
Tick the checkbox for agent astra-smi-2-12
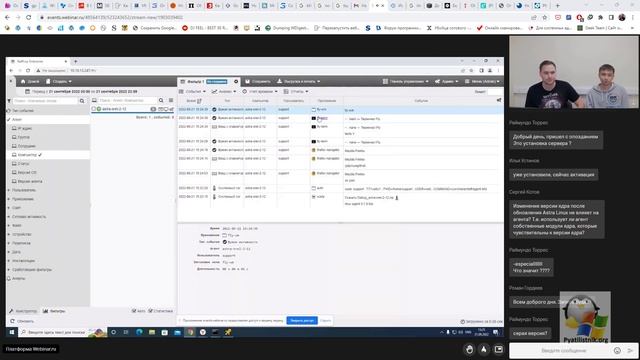[93, 109]
